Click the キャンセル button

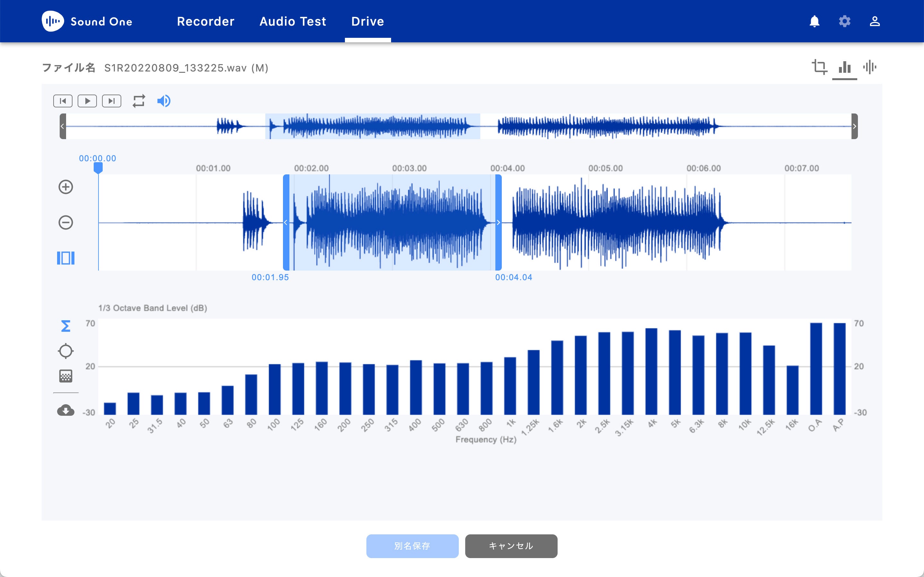[511, 546]
